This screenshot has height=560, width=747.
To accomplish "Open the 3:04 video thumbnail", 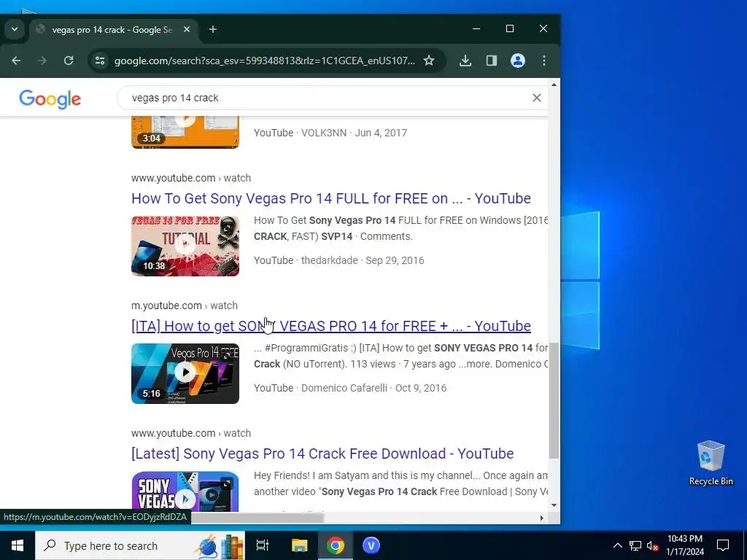I will (x=185, y=133).
